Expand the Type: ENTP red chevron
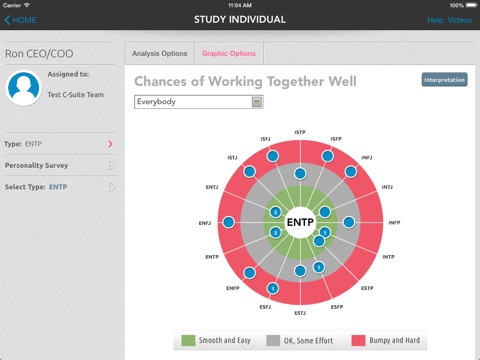Screen dimensions: 480x360 (x=110, y=144)
